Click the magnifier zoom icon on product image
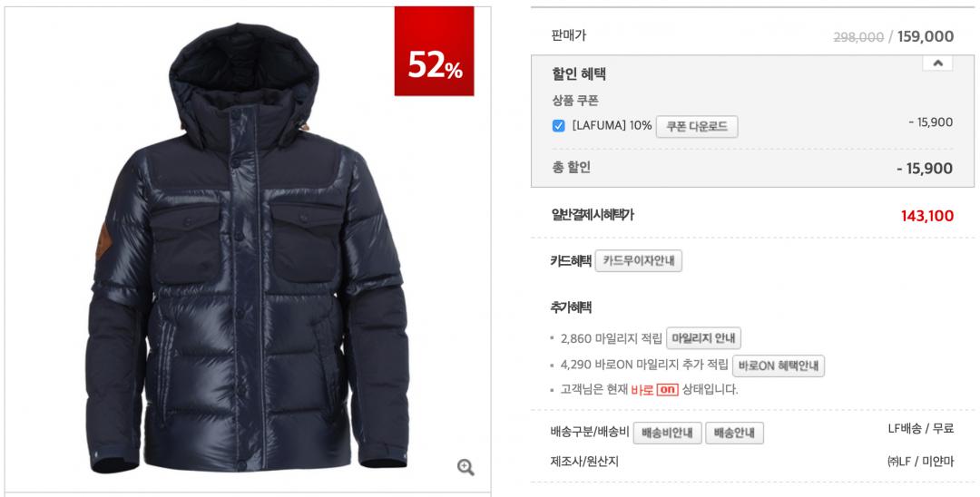 point(465,467)
